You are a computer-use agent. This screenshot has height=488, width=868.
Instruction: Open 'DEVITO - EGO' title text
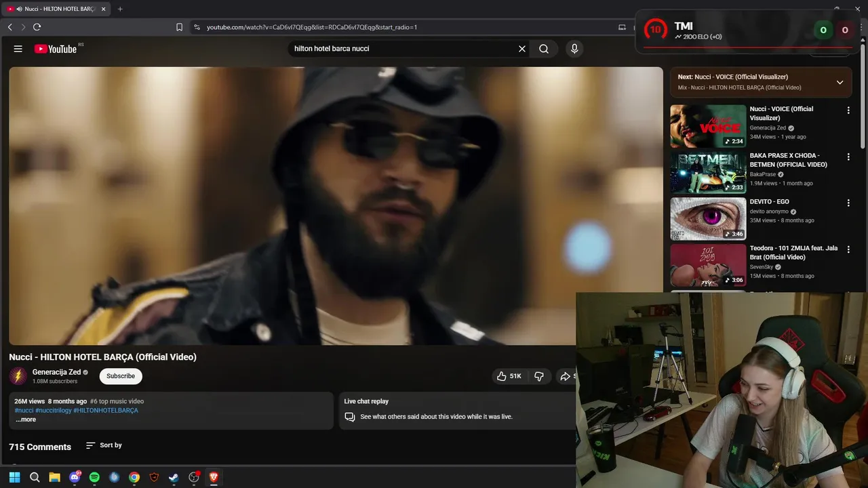pyautogui.click(x=770, y=202)
